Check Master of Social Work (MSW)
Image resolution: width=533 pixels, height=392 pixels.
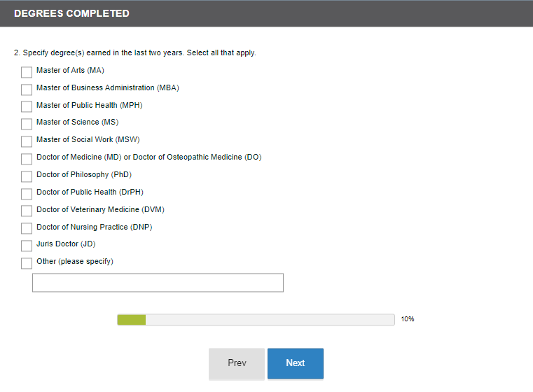27,141
